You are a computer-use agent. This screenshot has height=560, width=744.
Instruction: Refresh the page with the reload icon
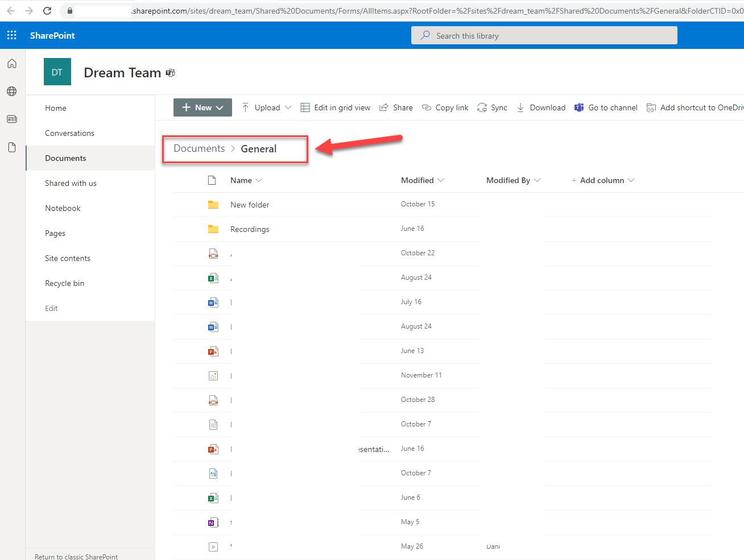pos(47,10)
